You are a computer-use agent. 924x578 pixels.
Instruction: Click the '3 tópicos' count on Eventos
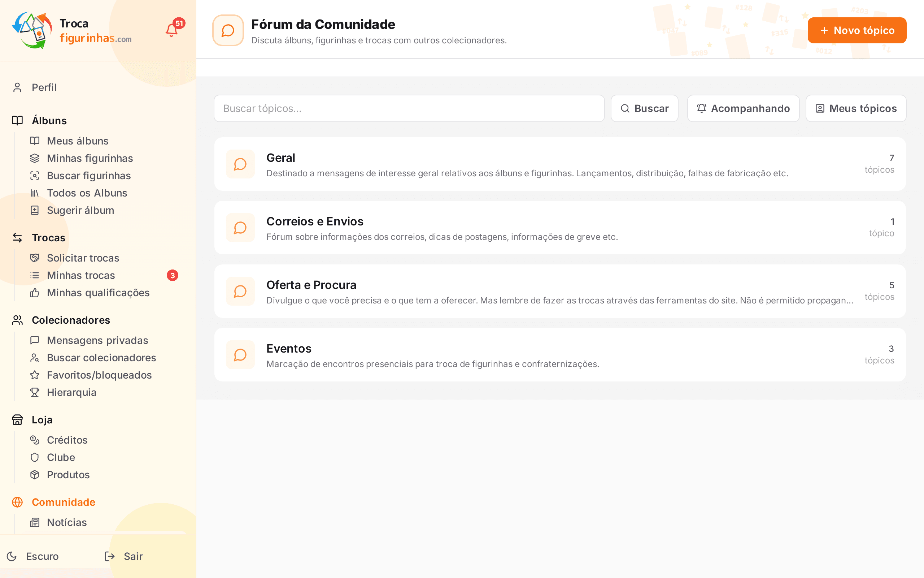(879, 354)
